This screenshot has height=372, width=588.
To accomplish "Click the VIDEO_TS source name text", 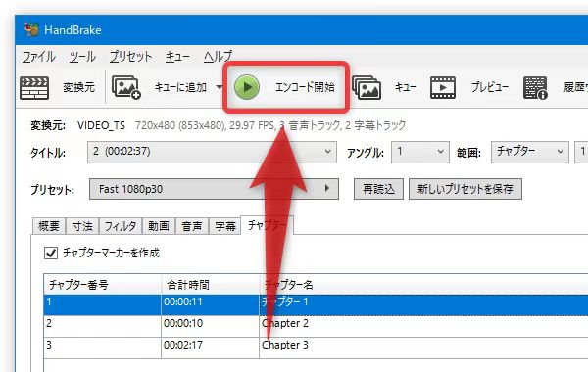I will tap(101, 125).
